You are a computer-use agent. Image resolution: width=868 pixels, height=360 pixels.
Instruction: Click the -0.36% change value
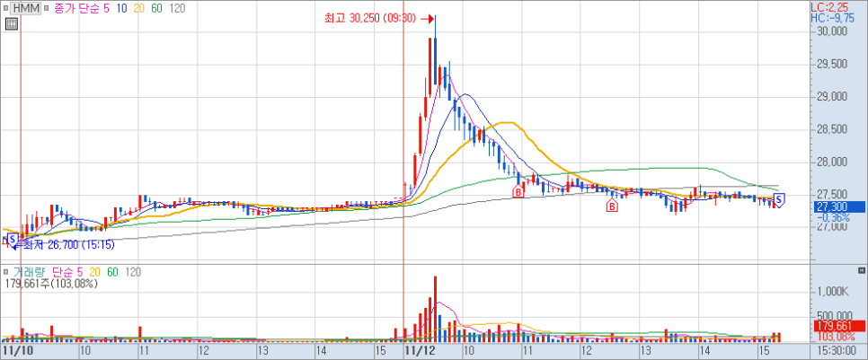pos(833,218)
